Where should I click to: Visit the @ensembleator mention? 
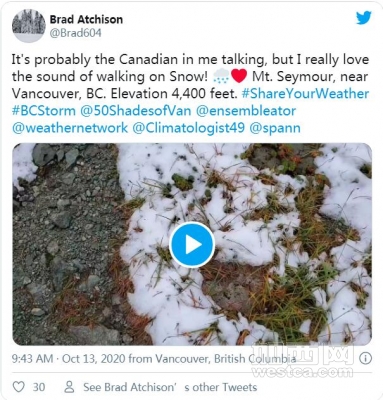[246, 111]
